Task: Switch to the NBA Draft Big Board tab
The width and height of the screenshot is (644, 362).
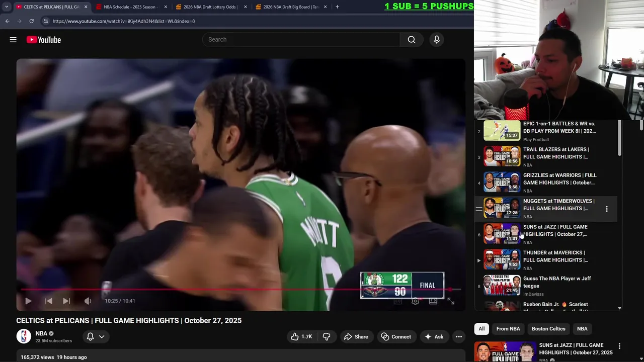Action: (x=290, y=7)
